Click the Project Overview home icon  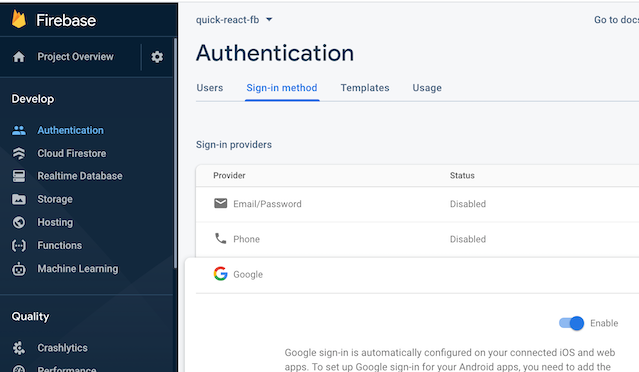[19, 57]
